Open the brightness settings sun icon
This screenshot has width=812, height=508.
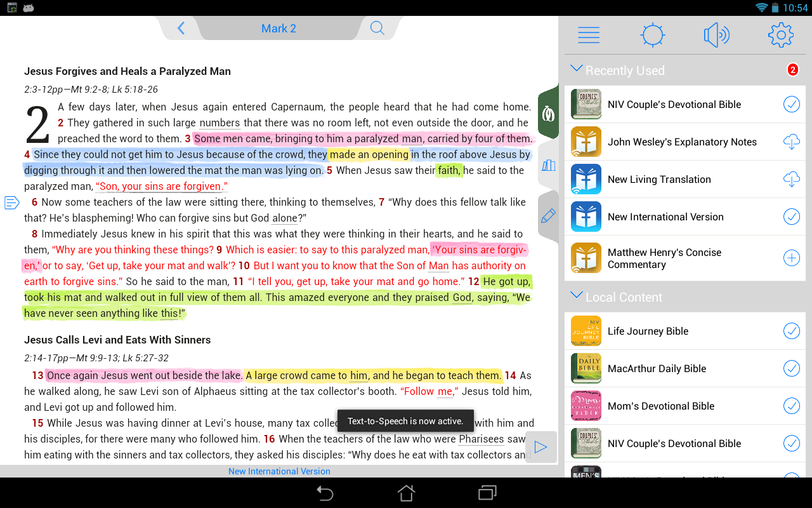pos(653,35)
